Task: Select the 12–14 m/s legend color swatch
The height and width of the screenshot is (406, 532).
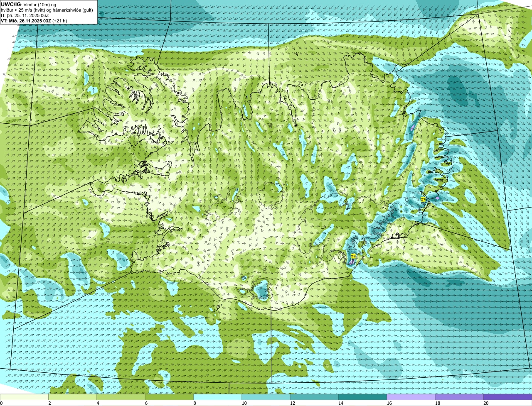Action: [314, 397]
